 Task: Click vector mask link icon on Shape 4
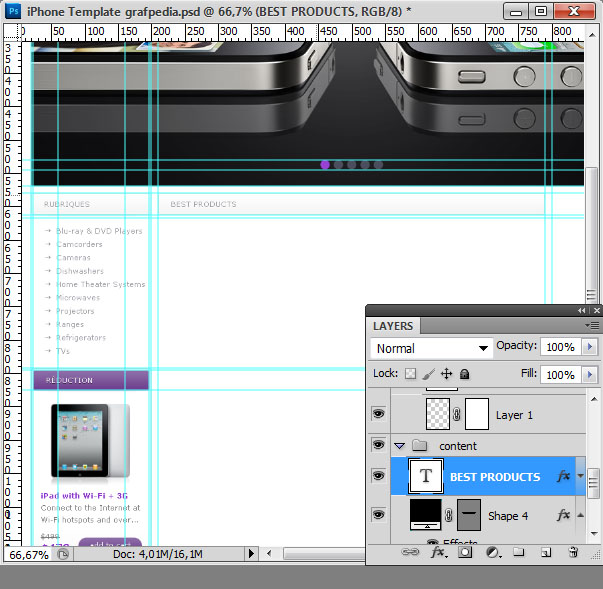point(448,515)
